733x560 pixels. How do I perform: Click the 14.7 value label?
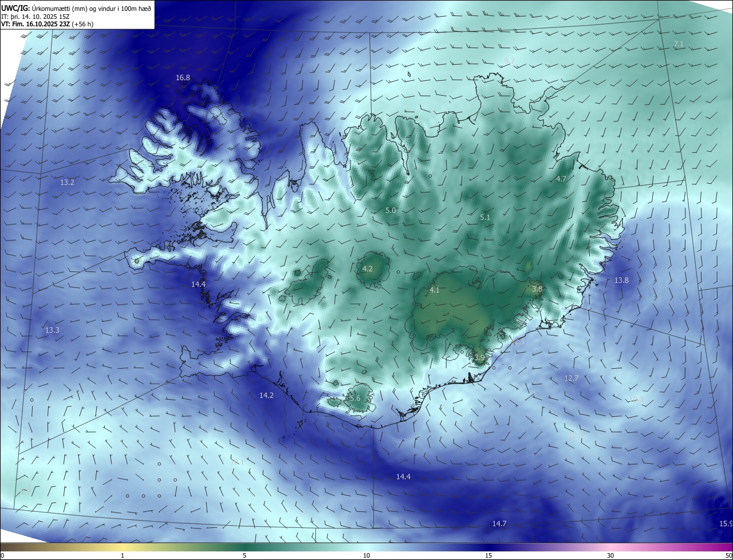click(499, 524)
